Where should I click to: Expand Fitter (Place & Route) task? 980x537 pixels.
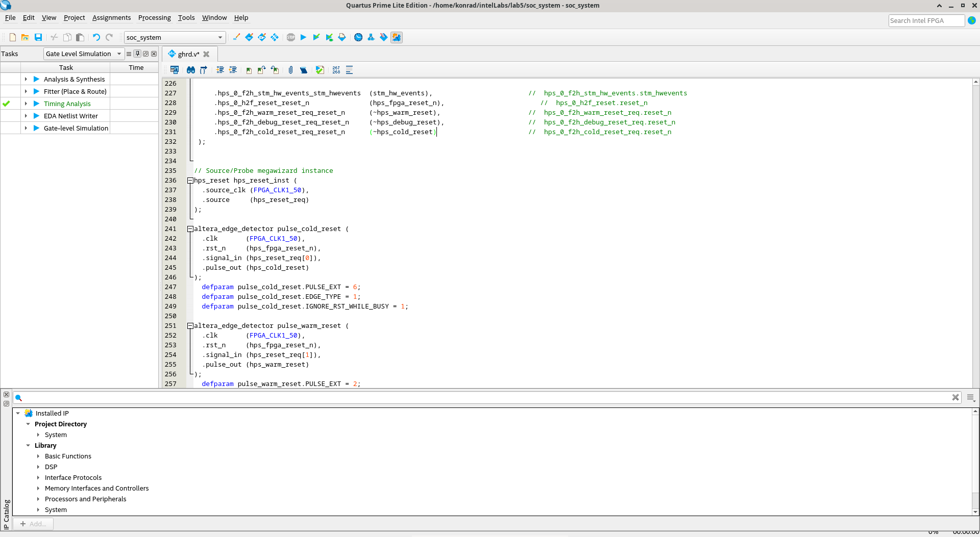pos(26,91)
